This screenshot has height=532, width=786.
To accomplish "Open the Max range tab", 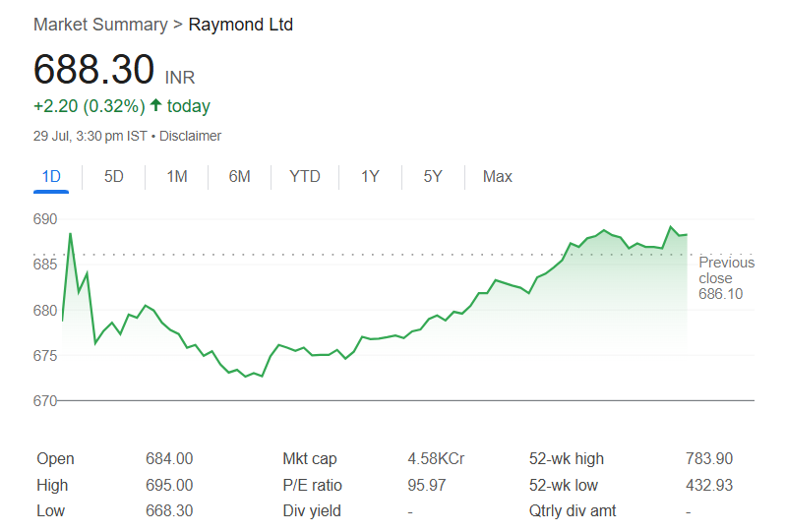I will click(497, 177).
